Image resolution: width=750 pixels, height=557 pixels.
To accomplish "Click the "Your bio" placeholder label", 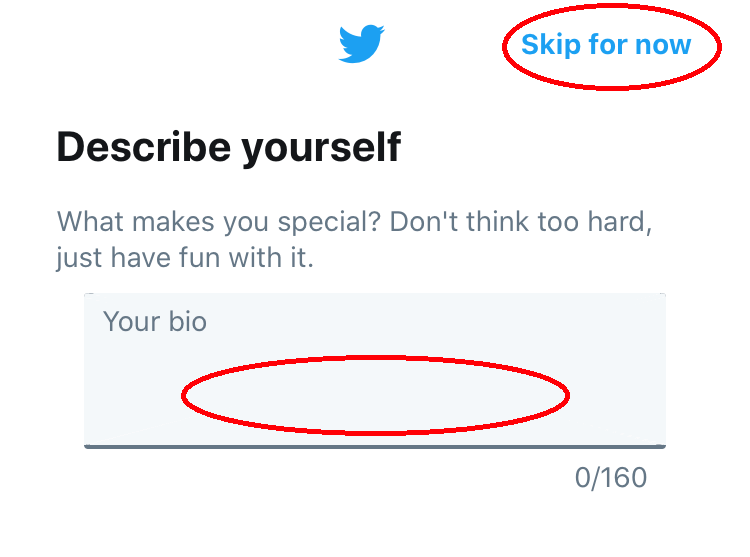I will [x=154, y=322].
